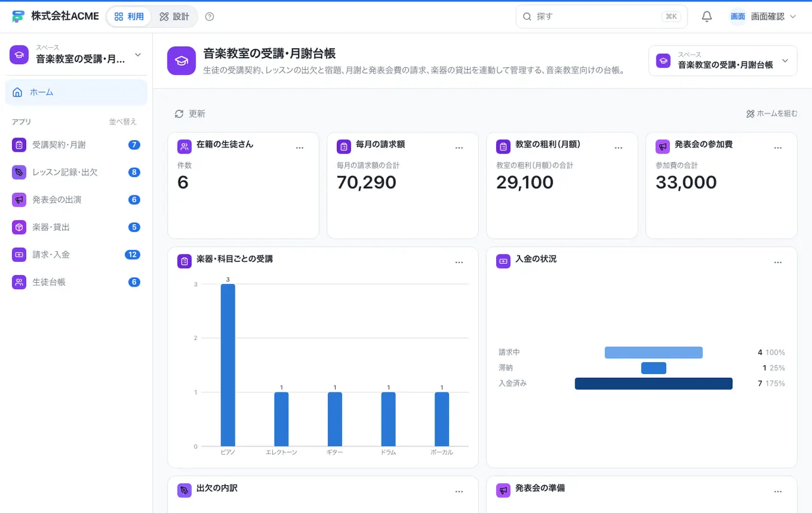Click the ピアノ bar in the chart

(228, 365)
